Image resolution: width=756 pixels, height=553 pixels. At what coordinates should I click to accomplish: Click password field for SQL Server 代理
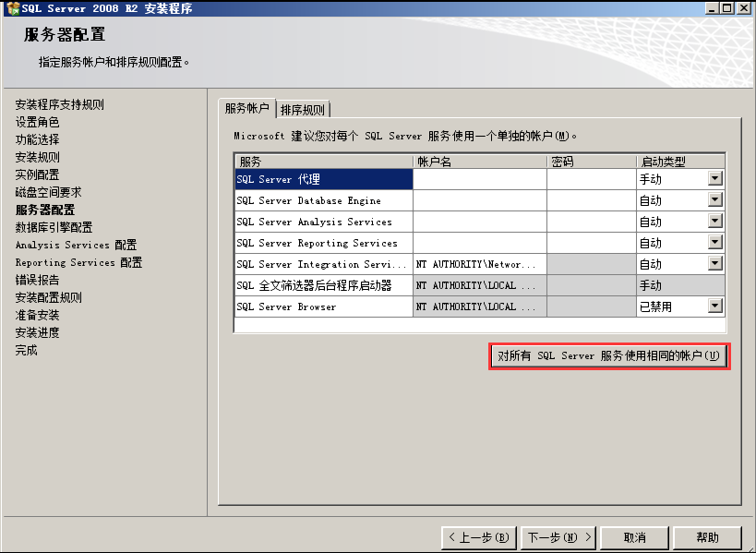592,179
